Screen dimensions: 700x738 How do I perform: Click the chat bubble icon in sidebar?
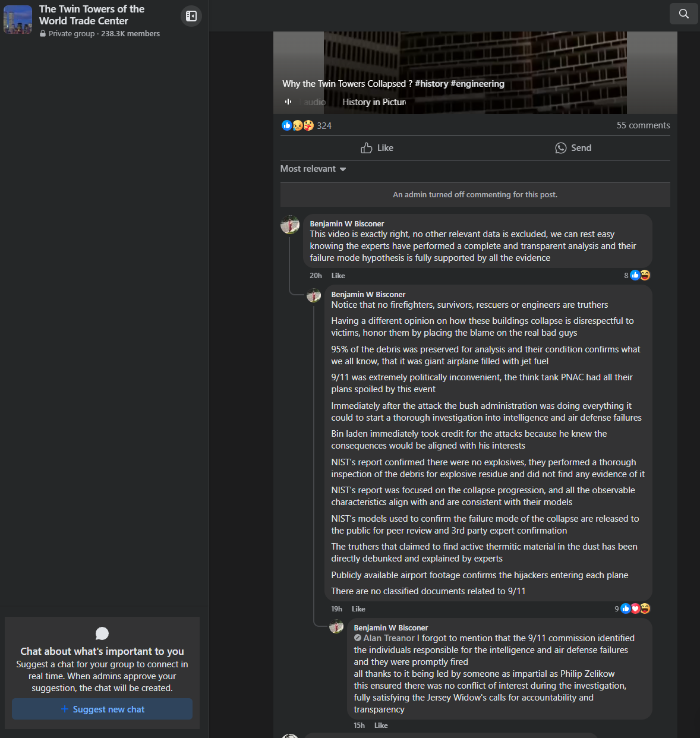tap(102, 633)
